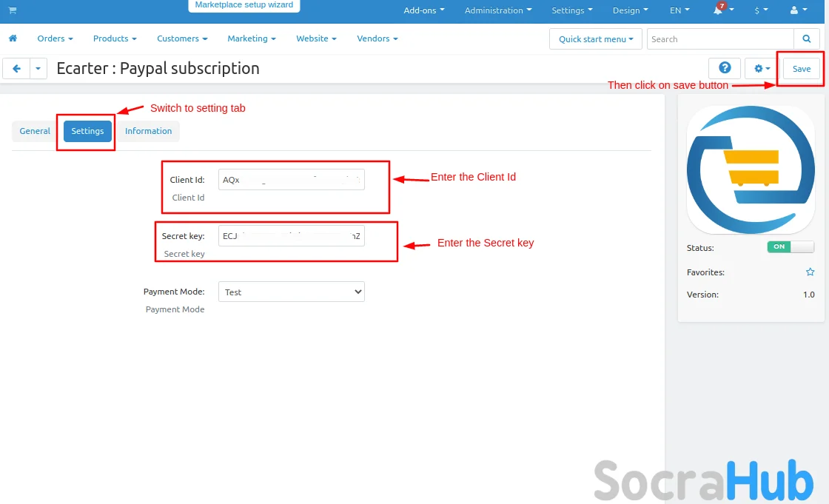
Task: Open the help question mark icon
Action: click(x=725, y=69)
